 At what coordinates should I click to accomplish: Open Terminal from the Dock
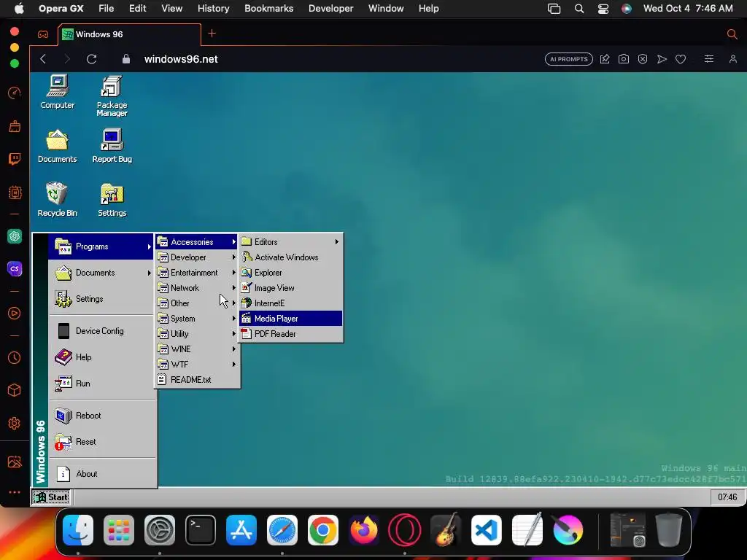[201, 530]
